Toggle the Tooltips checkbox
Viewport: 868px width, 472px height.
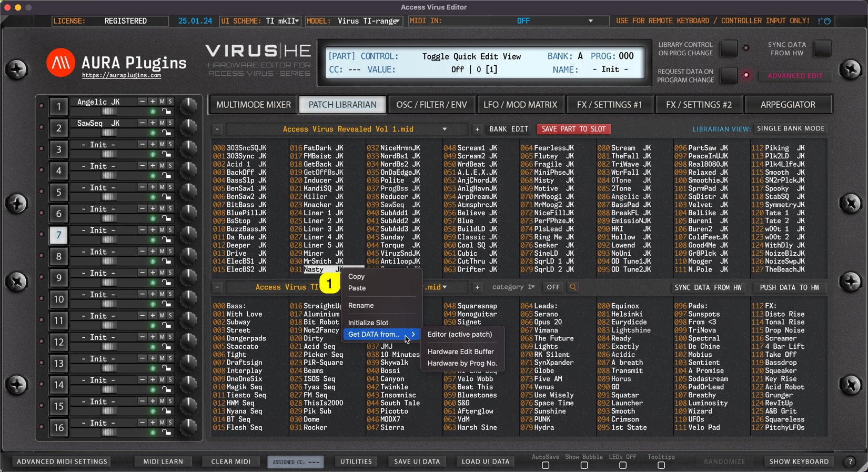point(661,465)
